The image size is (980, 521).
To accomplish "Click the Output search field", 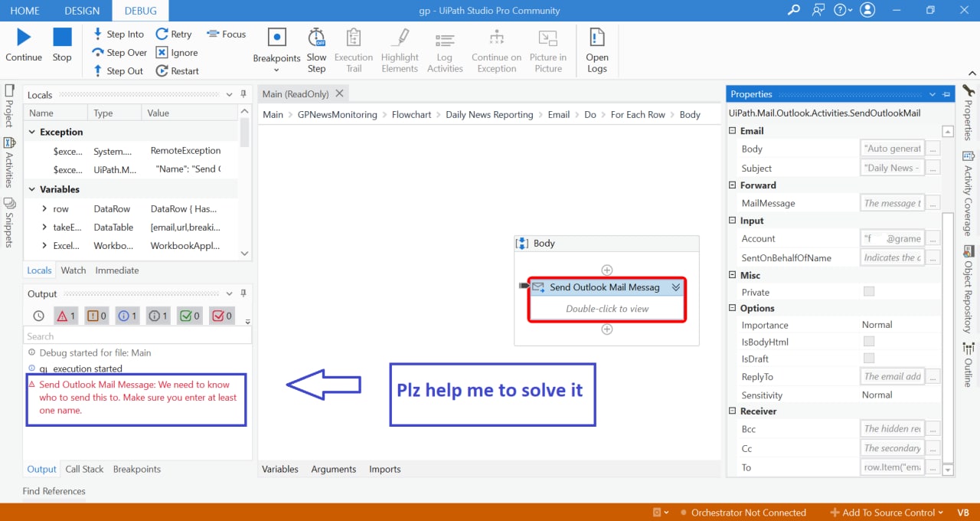I will 138,336.
